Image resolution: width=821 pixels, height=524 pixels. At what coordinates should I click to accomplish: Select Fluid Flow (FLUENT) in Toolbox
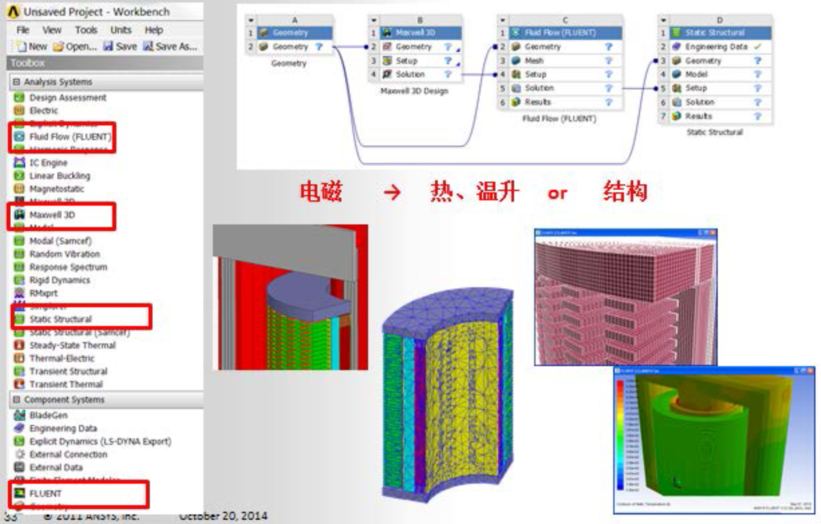[66, 136]
